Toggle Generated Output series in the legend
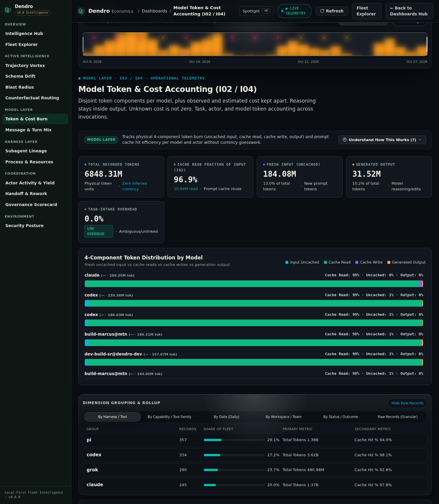The width and height of the screenshot is (439, 504). (x=406, y=262)
